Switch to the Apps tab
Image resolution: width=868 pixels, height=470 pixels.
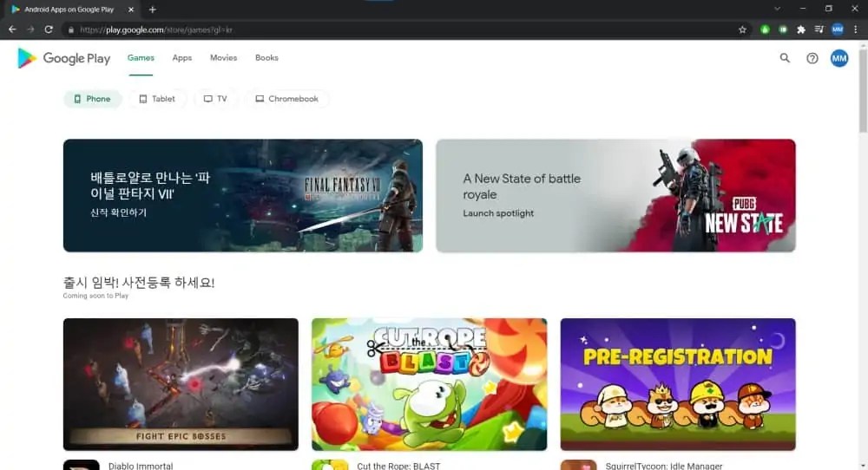[182, 57]
